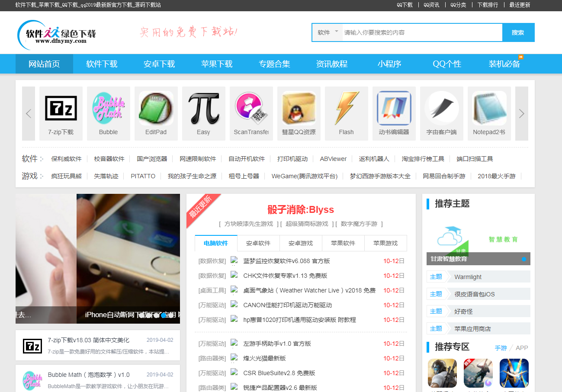Viewport: 562px width, 392px height.
Task: Open 装机必备 navigation item
Action: click(x=504, y=64)
